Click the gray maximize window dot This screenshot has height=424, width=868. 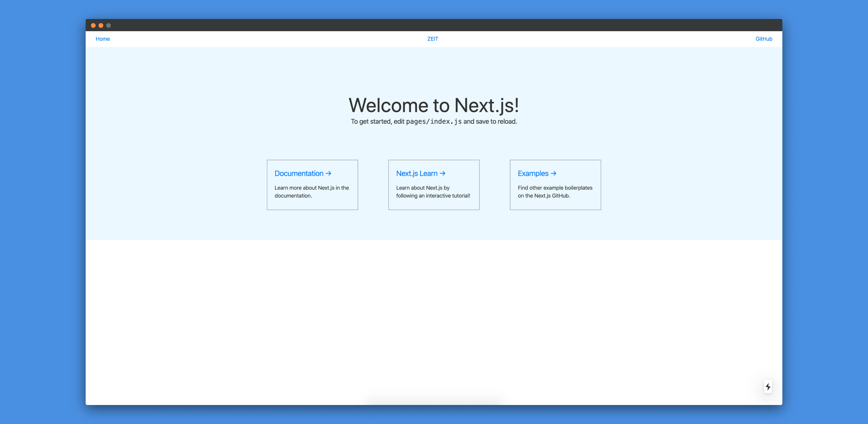point(108,25)
